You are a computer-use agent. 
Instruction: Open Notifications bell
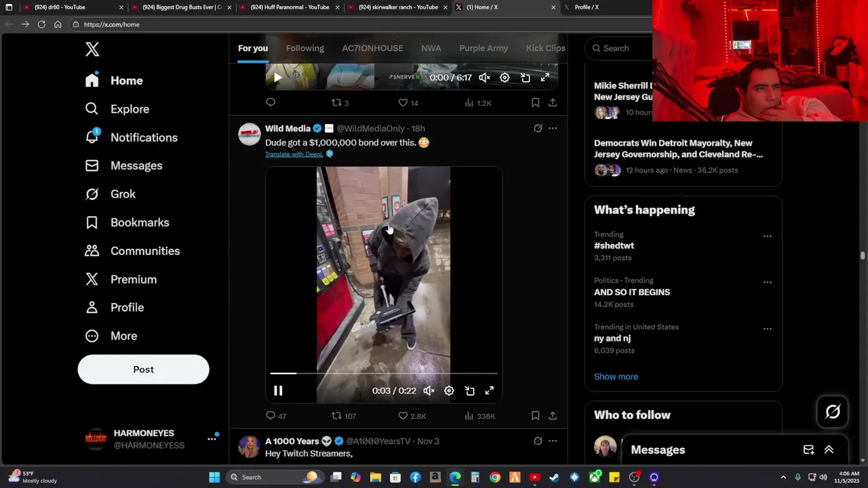point(131,137)
